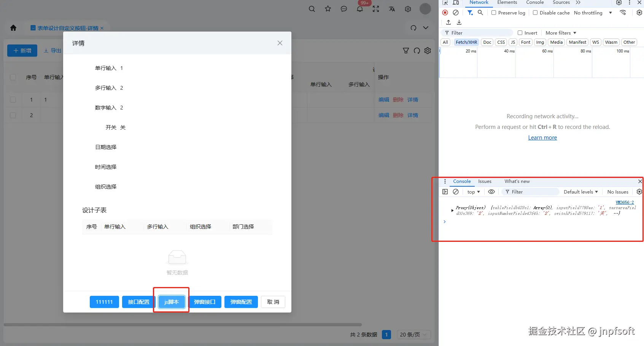644x346 pixels.
Task: Open DevTools settings gear at top
Action: [619, 2]
